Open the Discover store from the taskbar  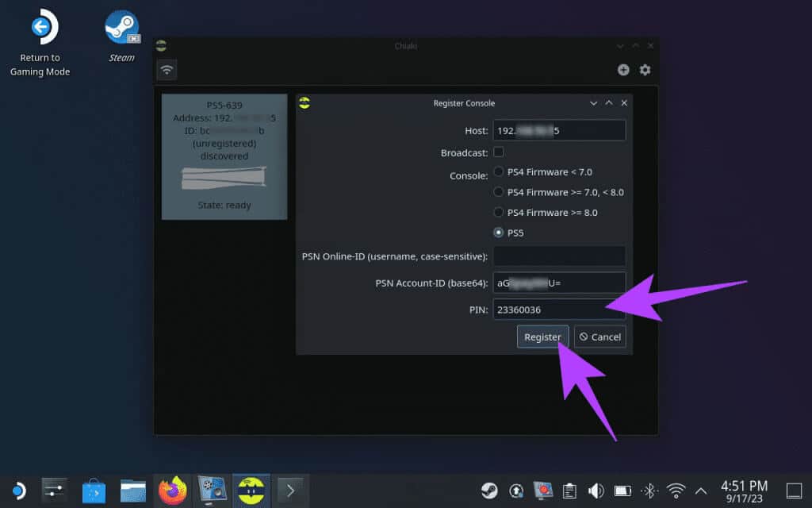[94, 491]
